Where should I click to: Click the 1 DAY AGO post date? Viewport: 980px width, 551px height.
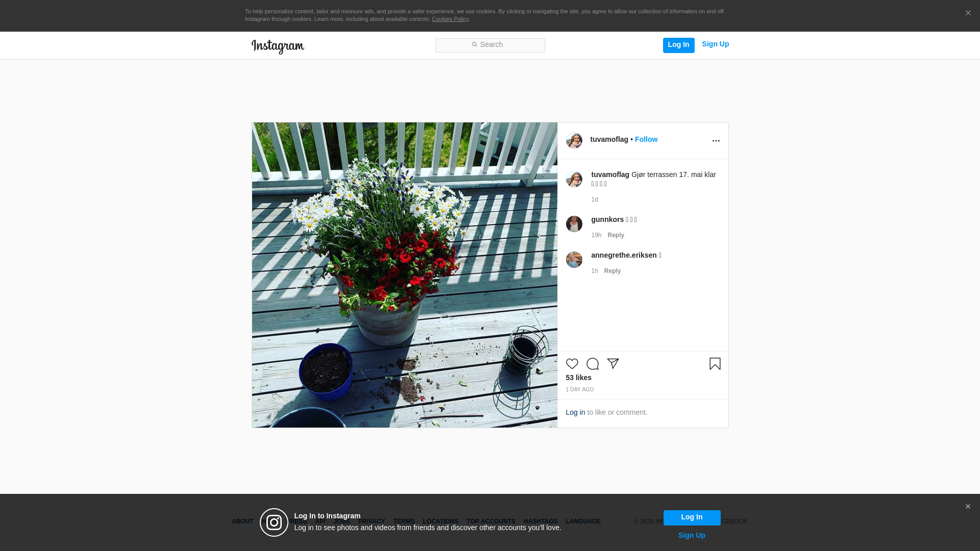pos(579,390)
